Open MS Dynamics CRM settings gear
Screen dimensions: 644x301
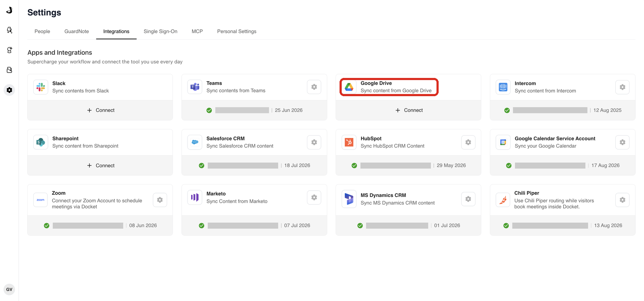pyautogui.click(x=468, y=199)
